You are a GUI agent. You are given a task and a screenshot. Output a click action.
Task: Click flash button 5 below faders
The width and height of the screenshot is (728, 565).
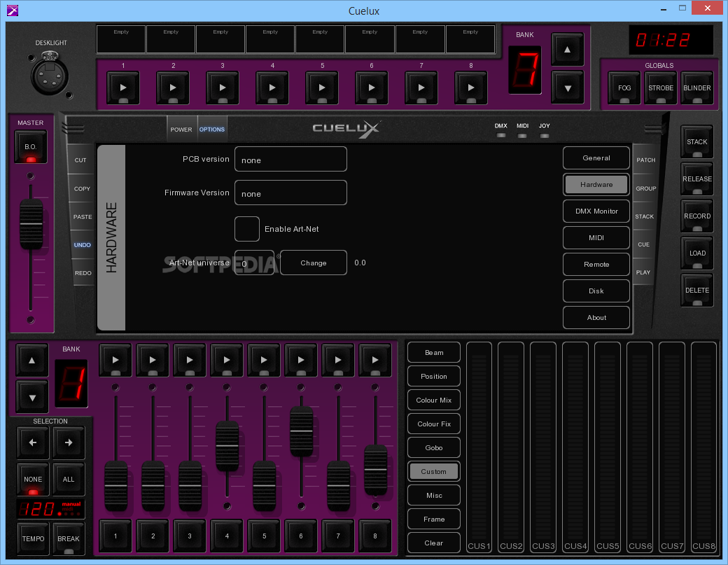[x=264, y=536]
